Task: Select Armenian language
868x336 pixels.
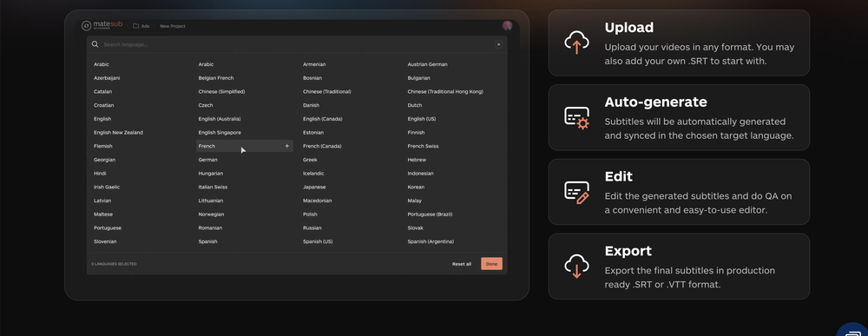Action: (314, 65)
